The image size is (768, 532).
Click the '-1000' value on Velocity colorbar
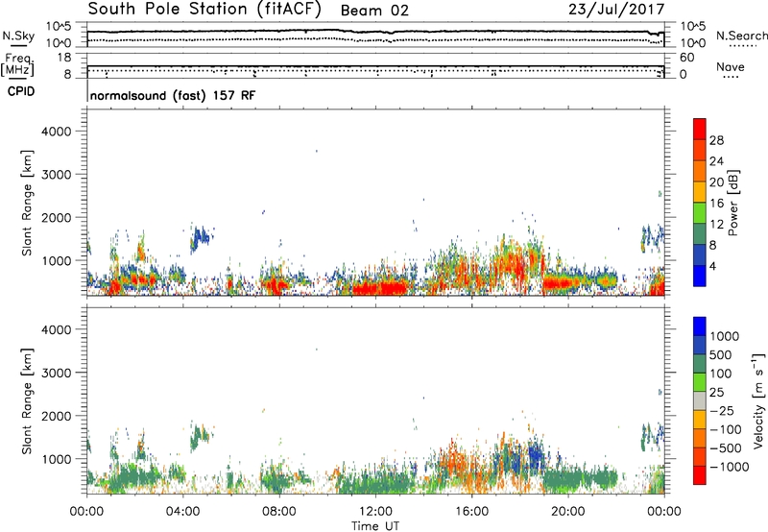tap(729, 467)
